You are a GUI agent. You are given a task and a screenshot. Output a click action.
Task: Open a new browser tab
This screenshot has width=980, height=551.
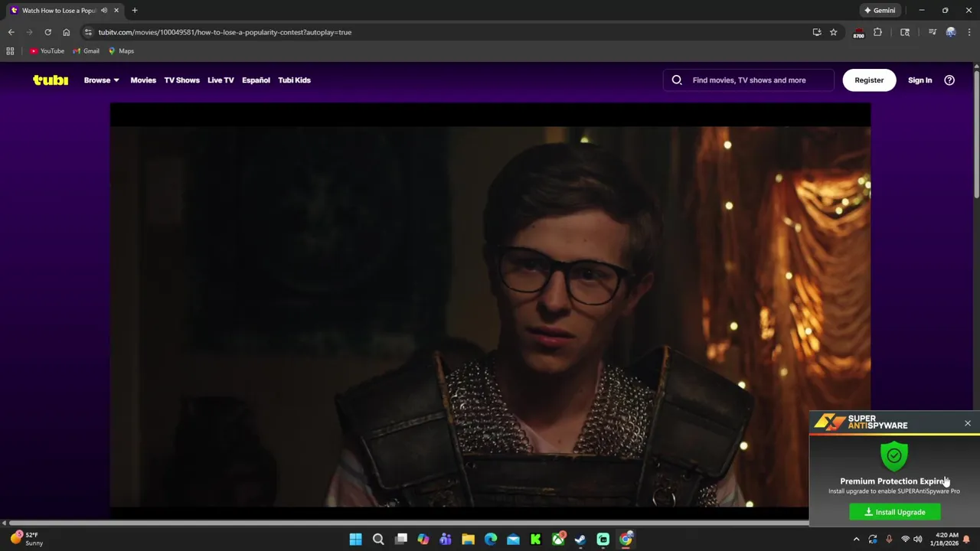pos(135,11)
